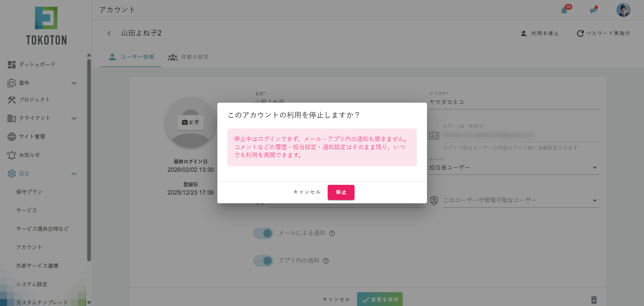Viewport: 644px width, 306px height.
Task: Click the login ID card icon
Action: click(434, 135)
